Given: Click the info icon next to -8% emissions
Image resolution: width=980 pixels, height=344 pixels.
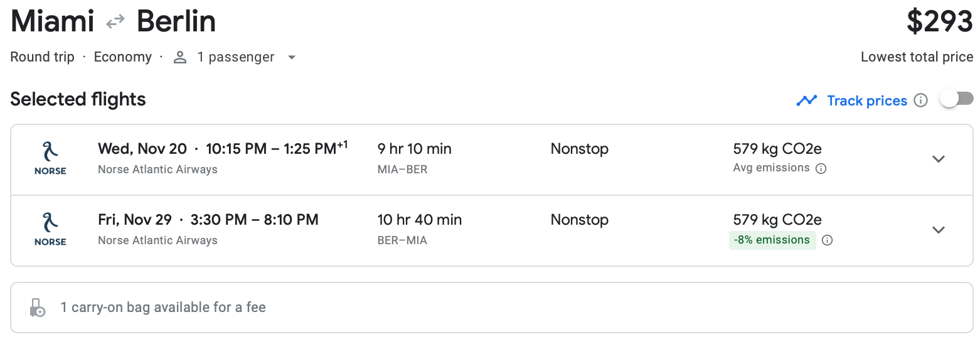Looking at the screenshot, I should 828,240.
